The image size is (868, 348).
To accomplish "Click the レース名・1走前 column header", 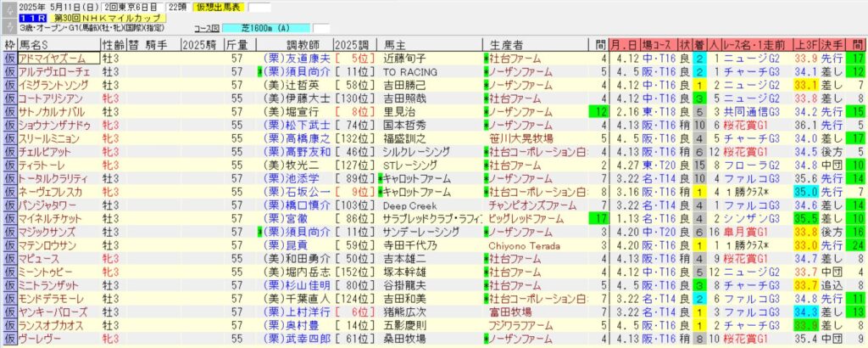I will tap(756, 46).
